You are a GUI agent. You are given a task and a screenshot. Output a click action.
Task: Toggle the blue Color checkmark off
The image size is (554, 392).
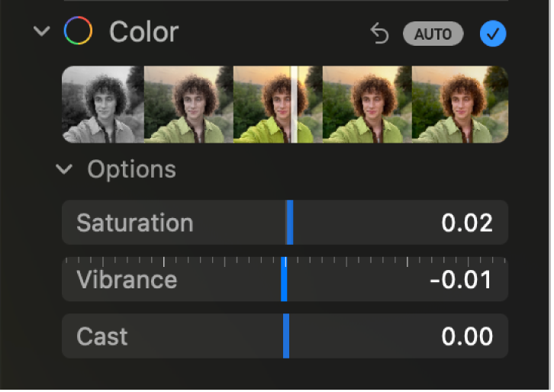pos(493,34)
